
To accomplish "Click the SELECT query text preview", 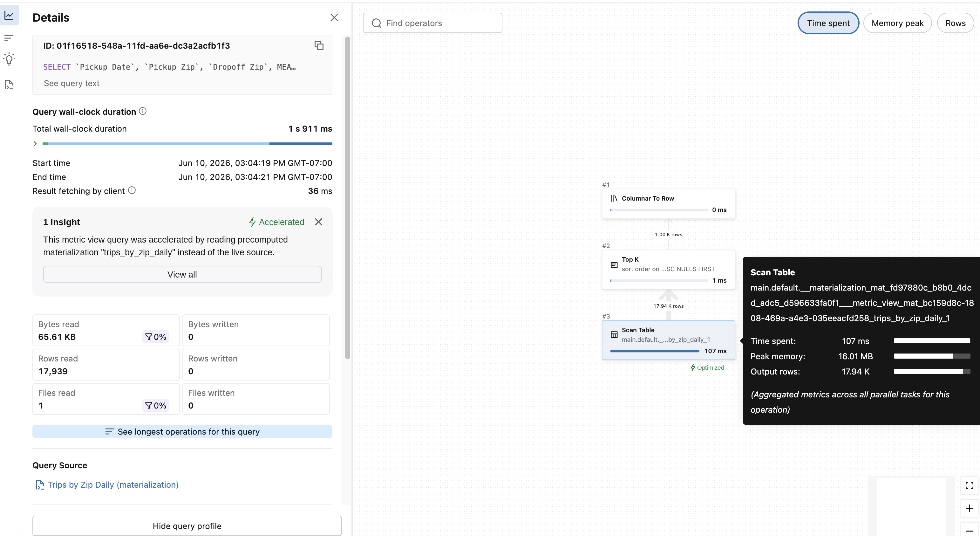I will click(169, 67).
